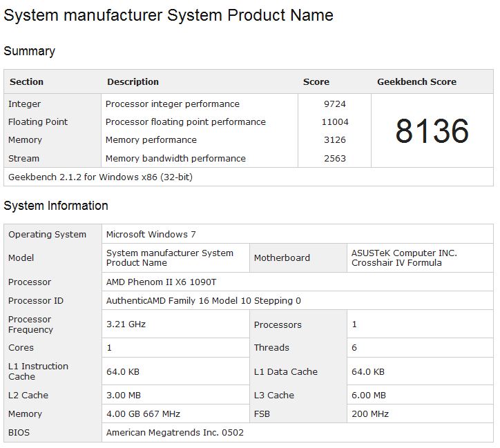Click the large Geekbench score 8136
Viewport: 500px width, 448px height.
(432, 131)
